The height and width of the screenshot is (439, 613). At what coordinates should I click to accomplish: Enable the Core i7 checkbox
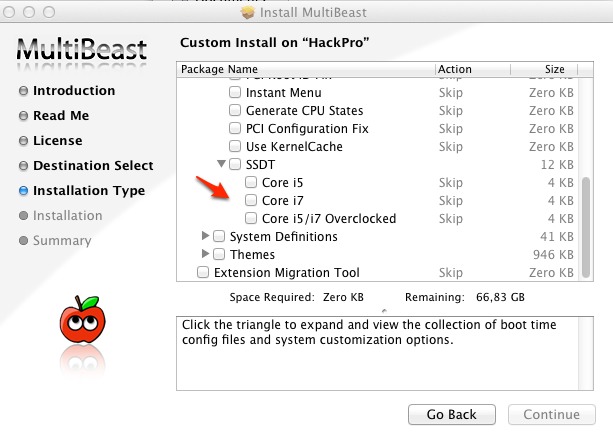[251, 200]
